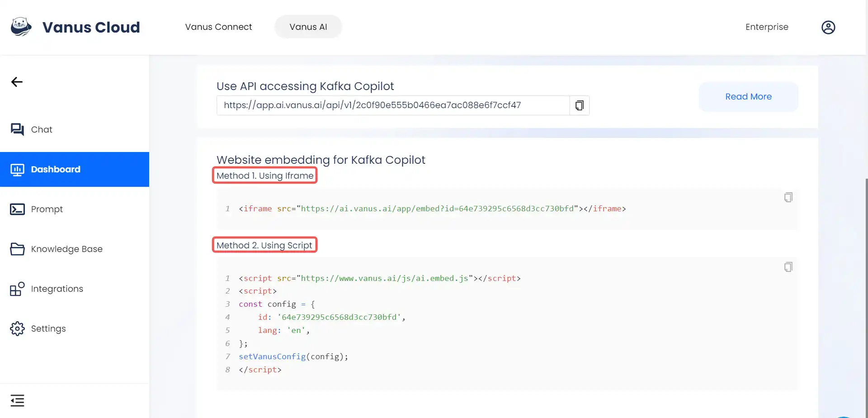Open Integrations in the sidebar
The width and height of the screenshot is (868, 418).
click(75, 289)
